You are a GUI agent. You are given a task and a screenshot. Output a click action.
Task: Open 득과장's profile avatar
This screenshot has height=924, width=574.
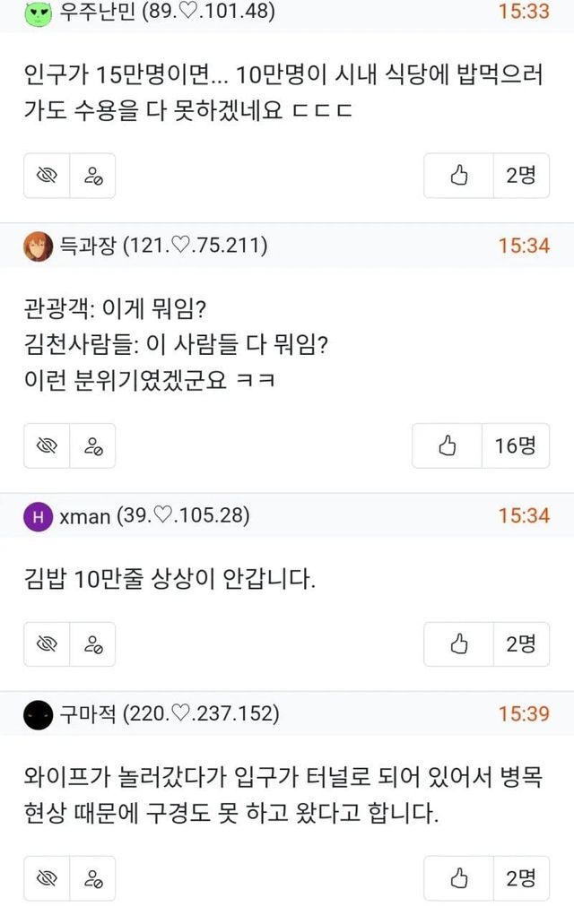pos(38,246)
